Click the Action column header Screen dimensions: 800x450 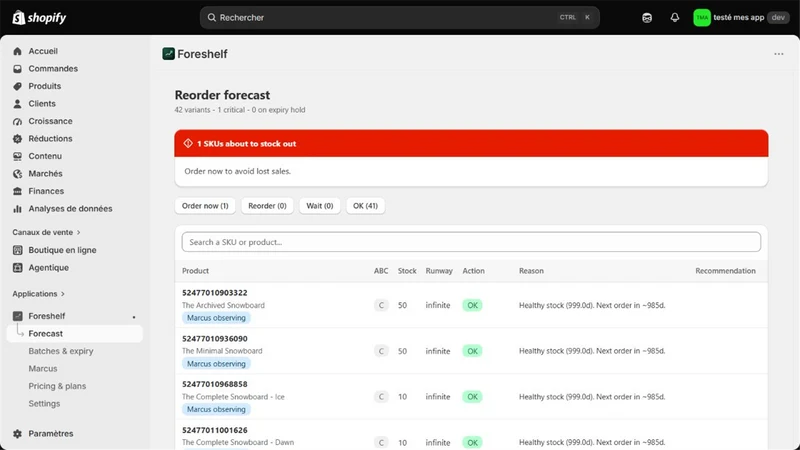click(473, 271)
